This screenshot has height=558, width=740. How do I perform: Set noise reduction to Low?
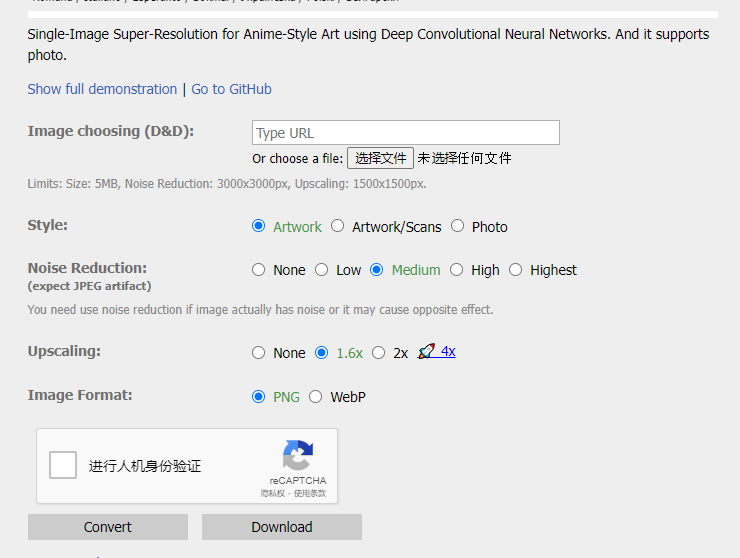322,269
